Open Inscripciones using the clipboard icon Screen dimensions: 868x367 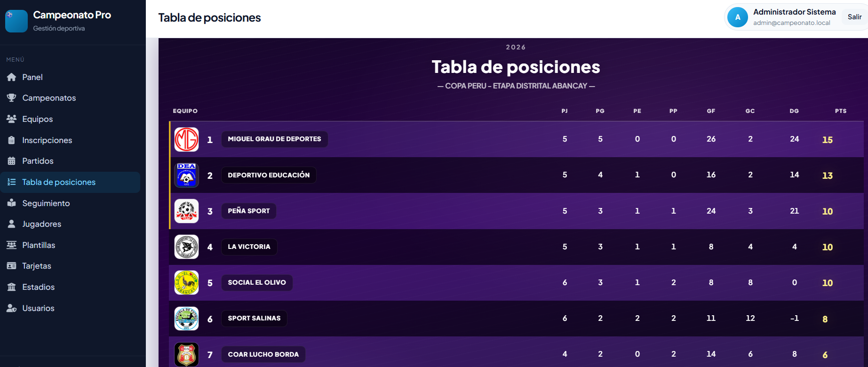coord(12,140)
